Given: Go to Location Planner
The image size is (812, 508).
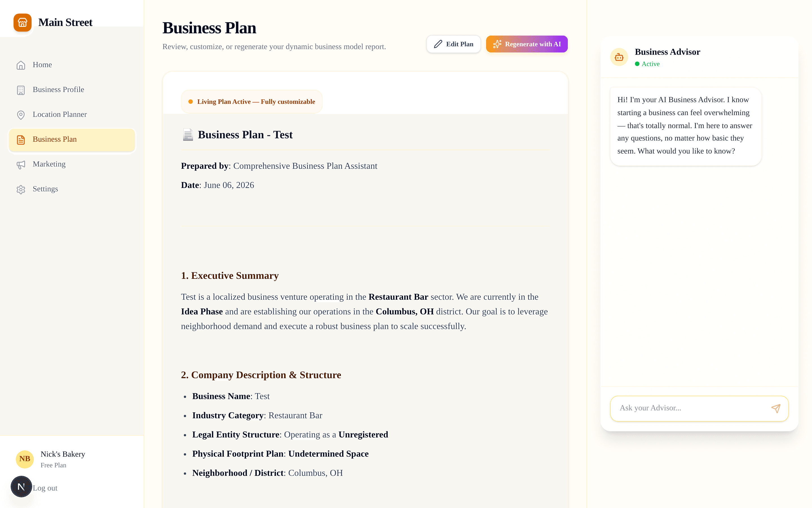Looking at the screenshot, I should click(72, 115).
